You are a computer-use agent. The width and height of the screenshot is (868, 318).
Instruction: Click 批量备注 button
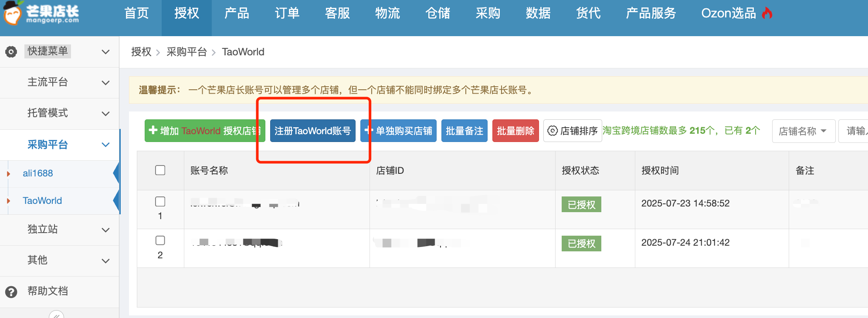click(465, 131)
